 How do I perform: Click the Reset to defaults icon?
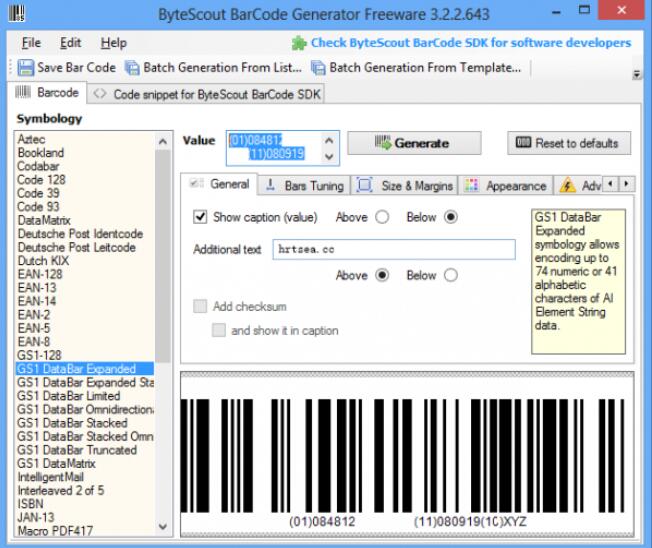click(x=523, y=143)
